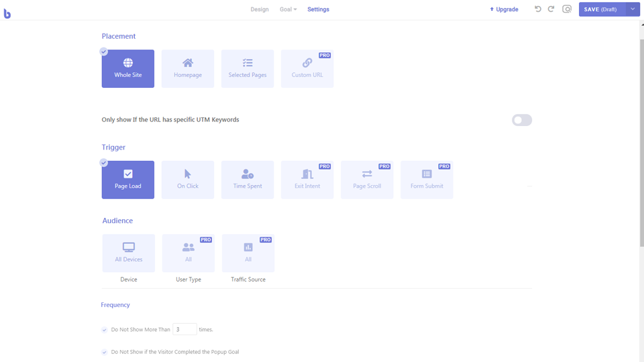Click the Placement section heading

tap(119, 36)
